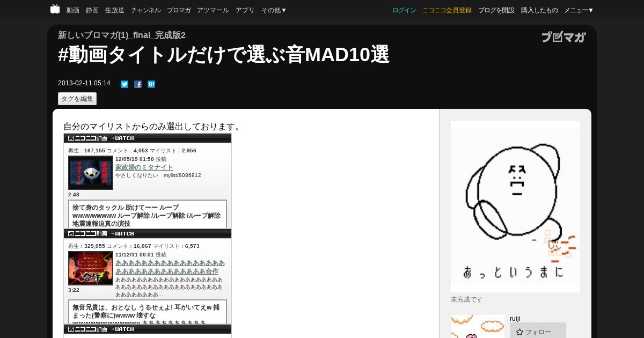Click the ニコニコ会員登録 link
644x338 pixels.
click(x=447, y=10)
